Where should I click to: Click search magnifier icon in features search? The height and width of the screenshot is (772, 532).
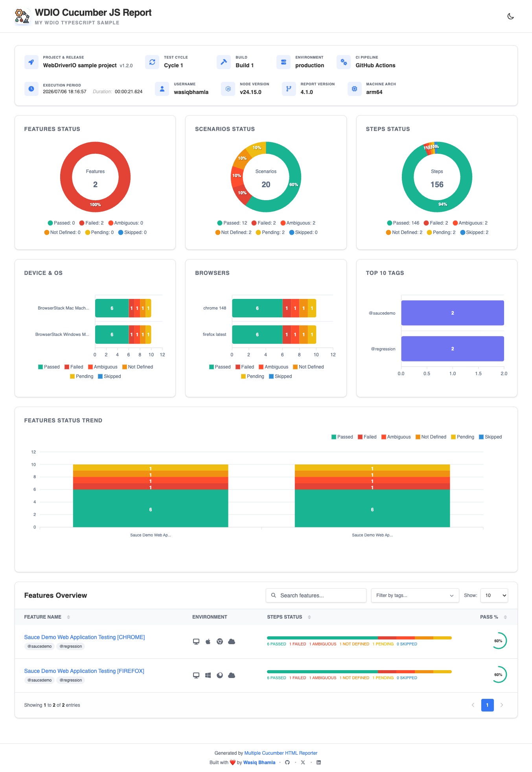[x=274, y=595]
